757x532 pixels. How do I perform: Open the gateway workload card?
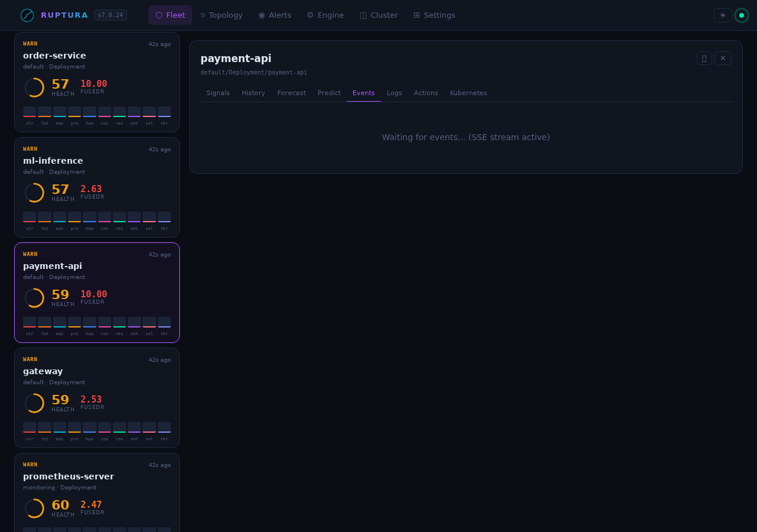coord(97,398)
